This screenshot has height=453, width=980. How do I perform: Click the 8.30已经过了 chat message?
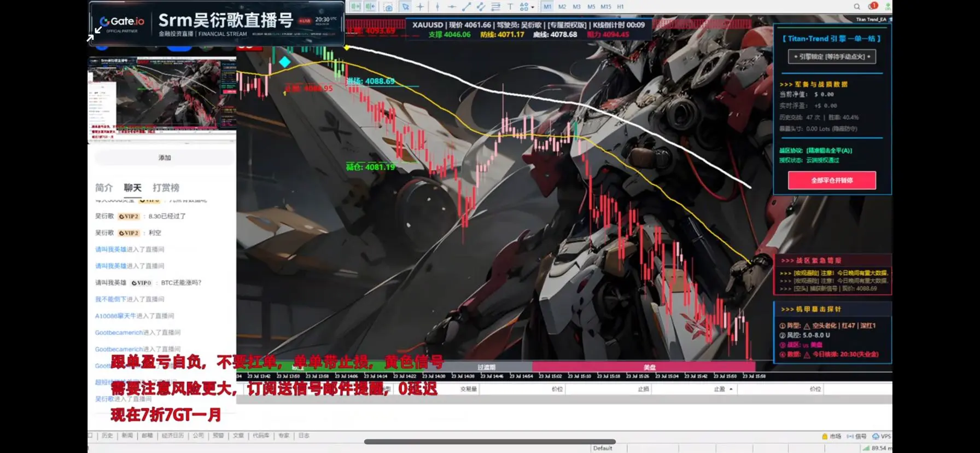[x=167, y=216]
